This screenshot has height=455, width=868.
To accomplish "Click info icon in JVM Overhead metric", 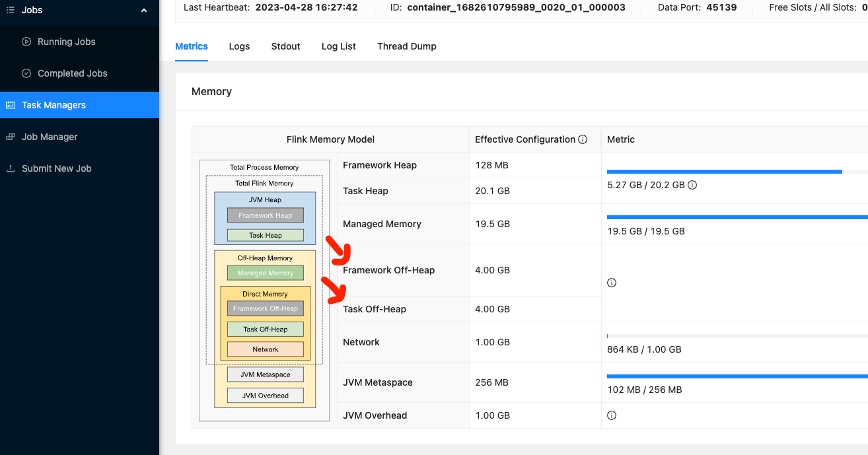I will 612,415.
